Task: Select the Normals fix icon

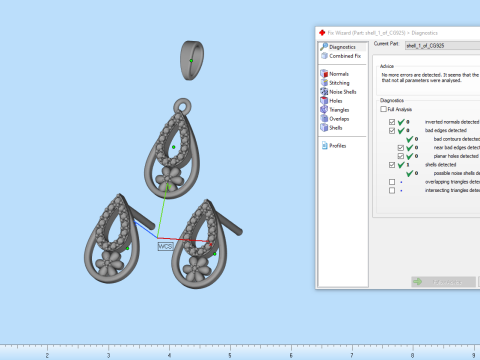Action: coord(324,73)
